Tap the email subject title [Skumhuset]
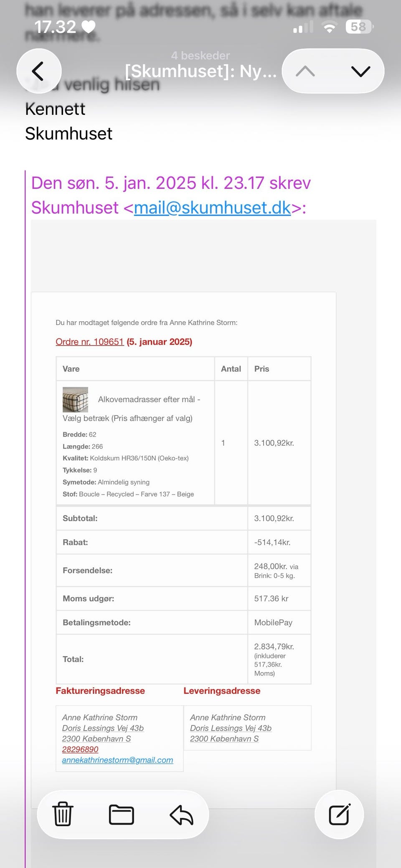This screenshot has height=868, width=401. tap(200, 71)
